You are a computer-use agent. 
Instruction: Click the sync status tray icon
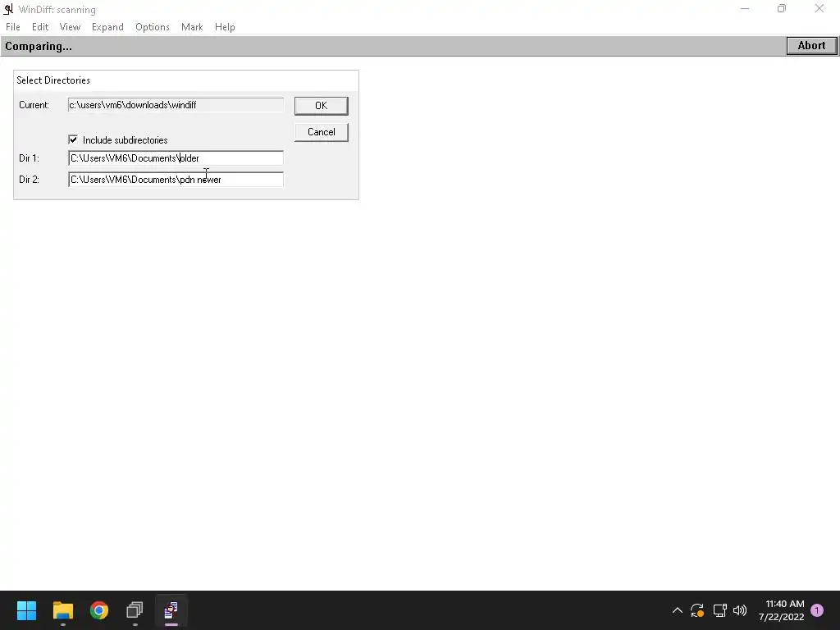pos(697,610)
